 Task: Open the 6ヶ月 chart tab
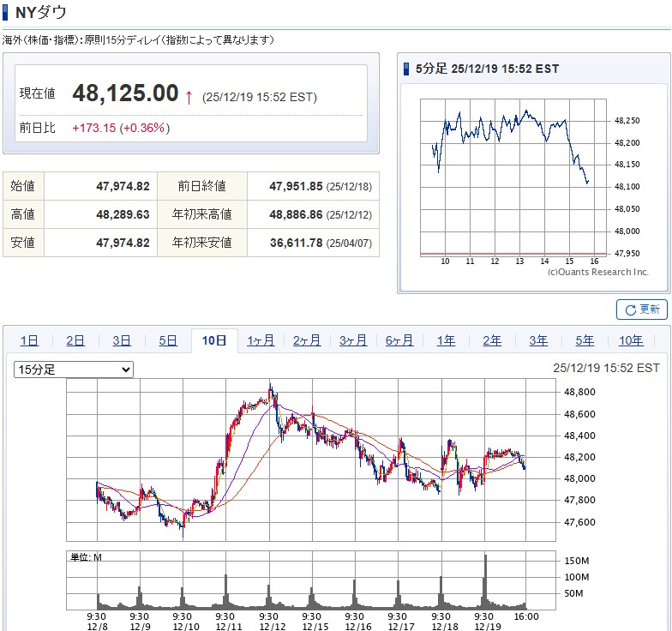point(399,340)
